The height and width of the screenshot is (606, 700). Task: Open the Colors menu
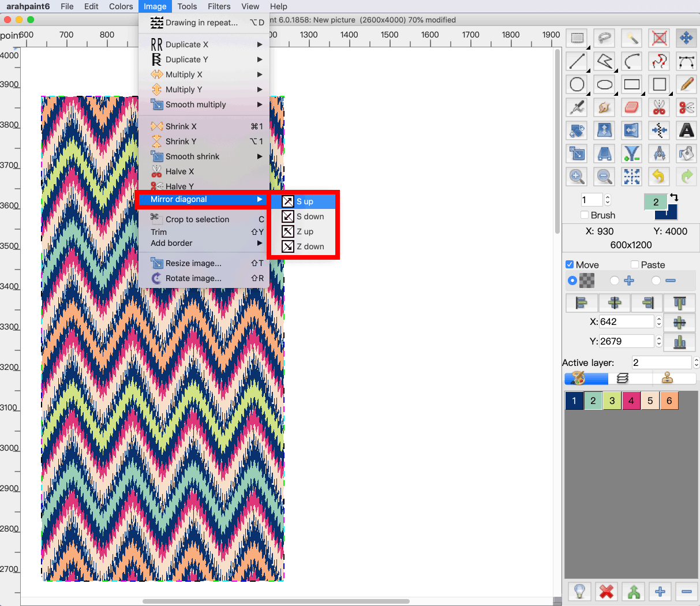click(x=121, y=6)
